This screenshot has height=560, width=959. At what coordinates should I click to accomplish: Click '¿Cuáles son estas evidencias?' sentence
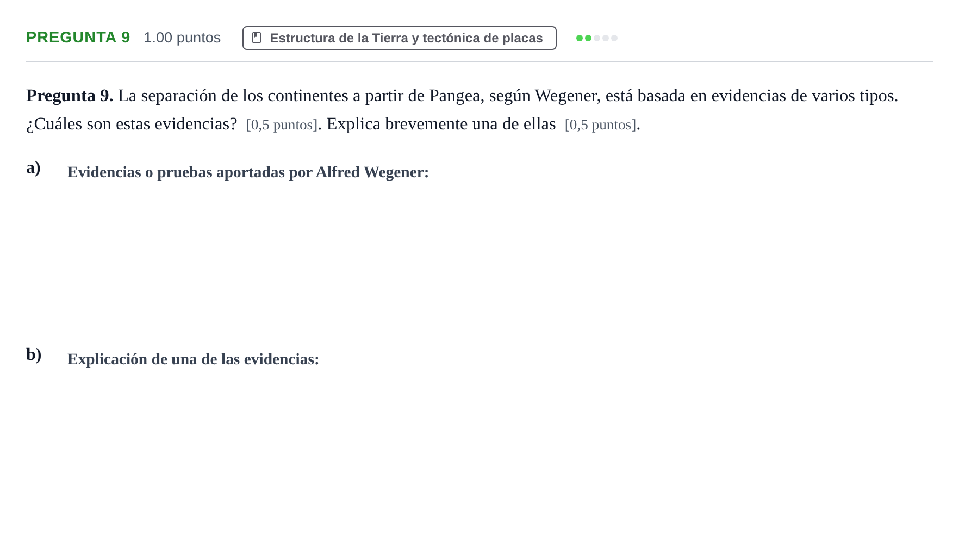[x=132, y=124]
